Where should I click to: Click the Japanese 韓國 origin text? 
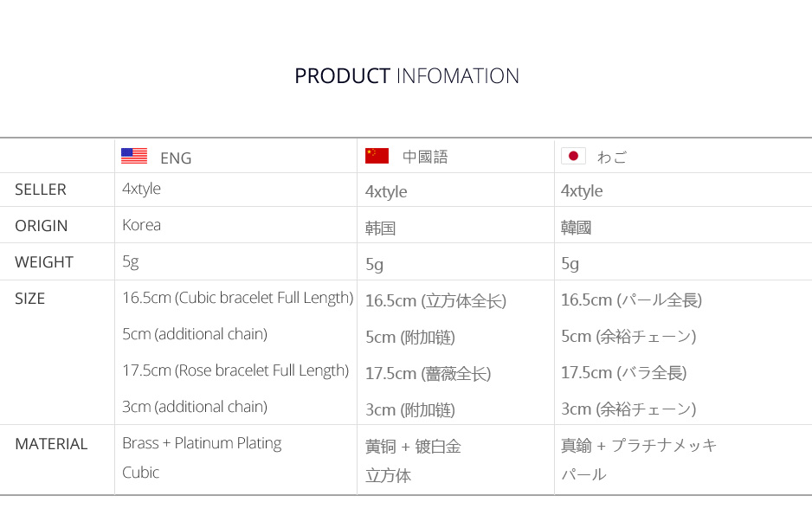[577, 228]
